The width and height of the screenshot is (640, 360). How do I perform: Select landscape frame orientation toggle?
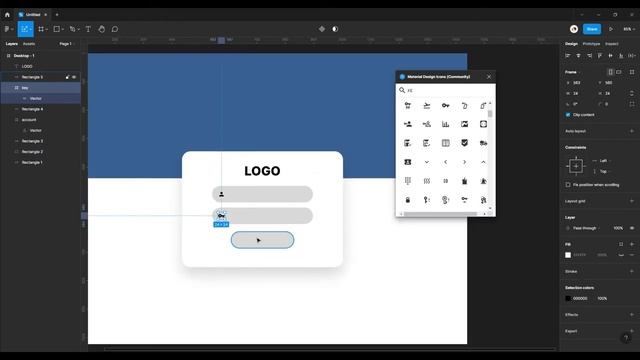(x=619, y=72)
